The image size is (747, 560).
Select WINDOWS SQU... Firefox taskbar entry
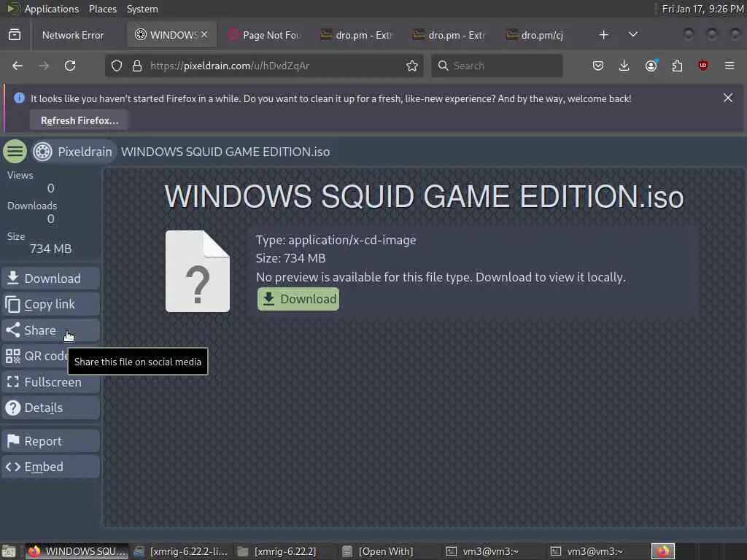(x=76, y=551)
